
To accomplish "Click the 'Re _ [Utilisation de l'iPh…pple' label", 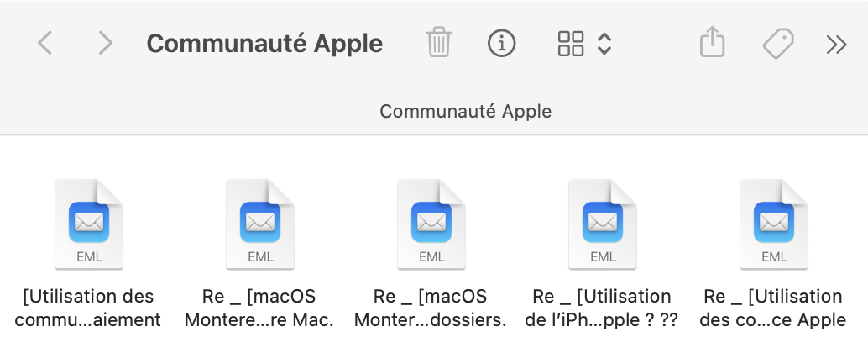I will pyautogui.click(x=602, y=308).
